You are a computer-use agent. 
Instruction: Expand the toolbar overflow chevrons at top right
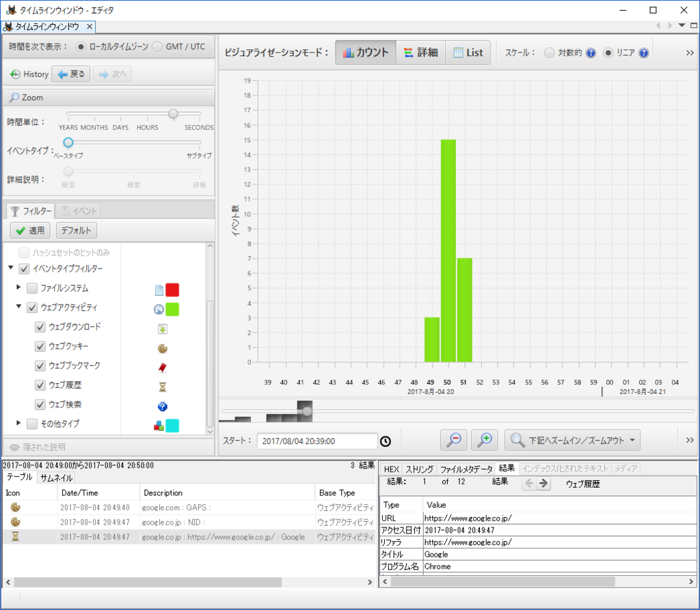tap(690, 53)
